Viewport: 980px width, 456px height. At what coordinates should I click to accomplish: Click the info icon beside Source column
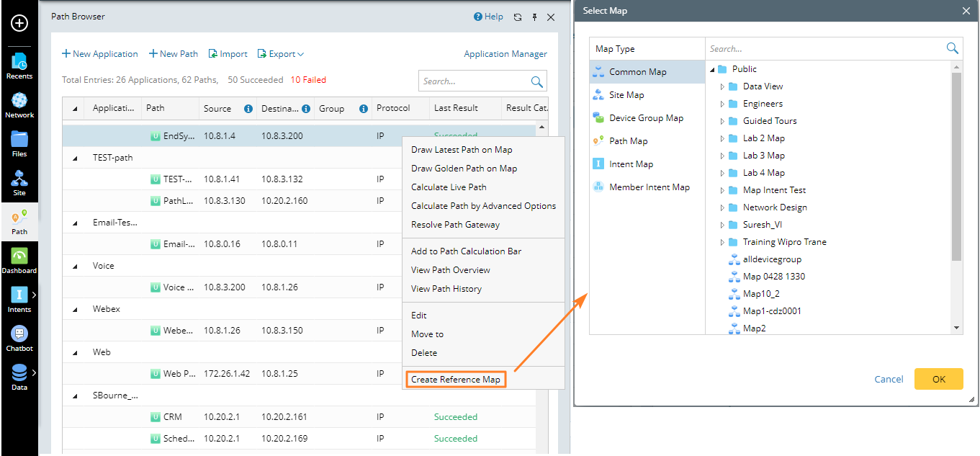pos(248,109)
